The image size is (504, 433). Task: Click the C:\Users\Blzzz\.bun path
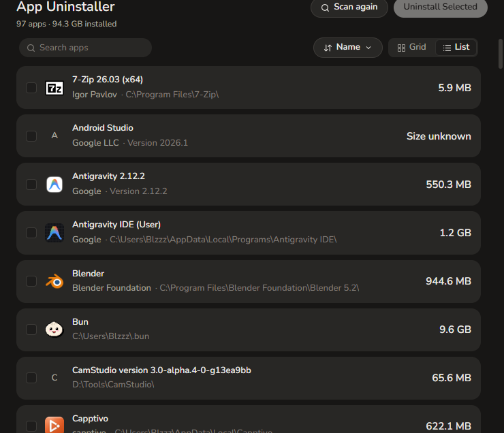pos(110,336)
